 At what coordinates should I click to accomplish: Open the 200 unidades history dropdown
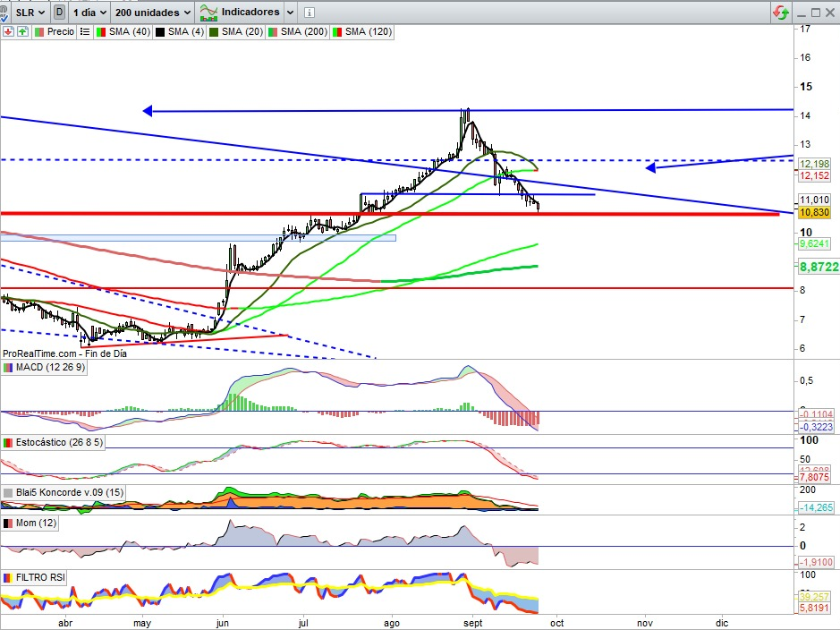pos(152,12)
